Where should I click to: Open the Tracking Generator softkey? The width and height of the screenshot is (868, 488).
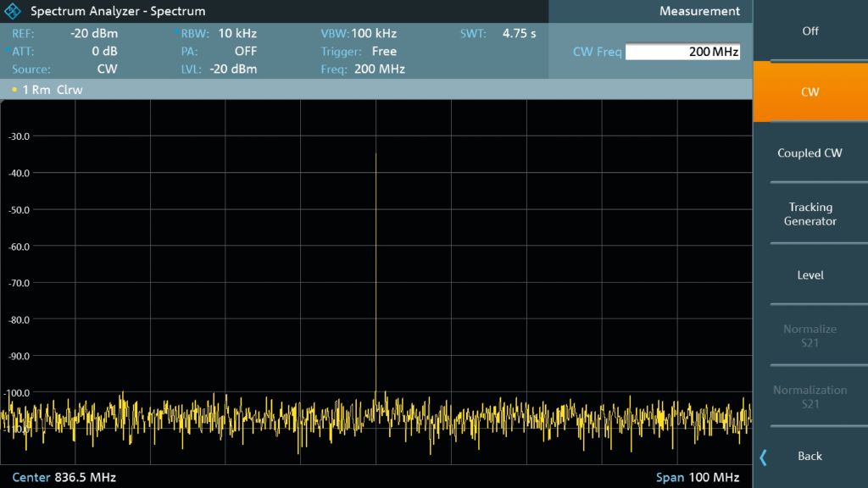[810, 214]
